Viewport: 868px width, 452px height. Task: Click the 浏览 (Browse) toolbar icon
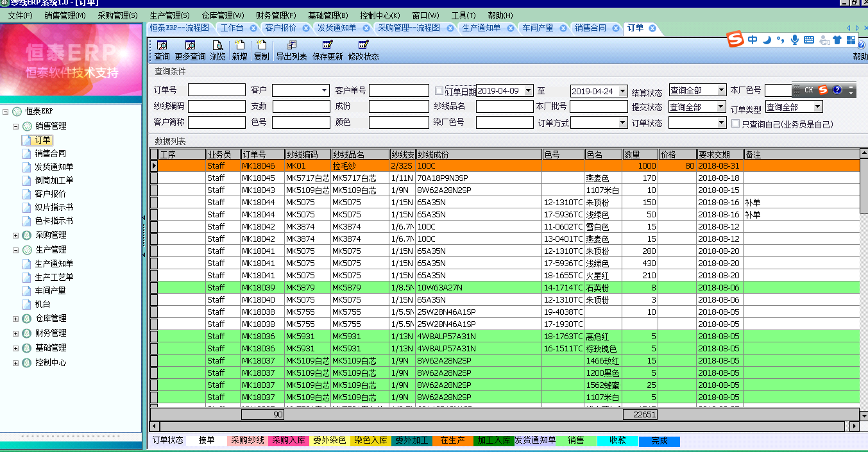[218, 50]
